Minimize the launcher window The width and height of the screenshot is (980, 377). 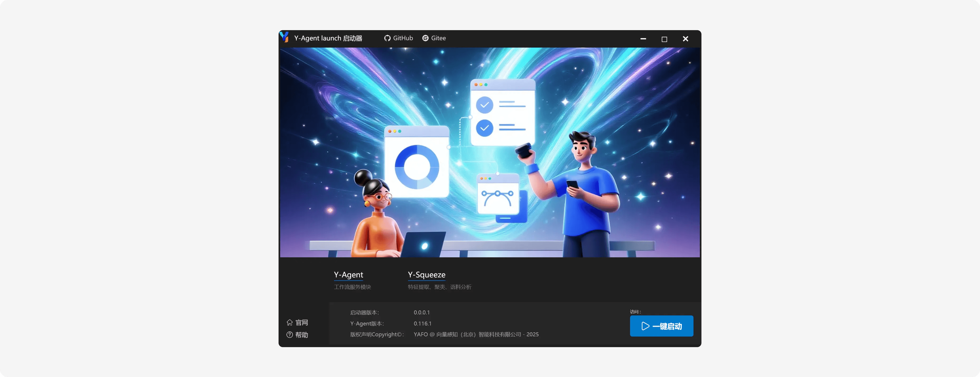click(643, 39)
